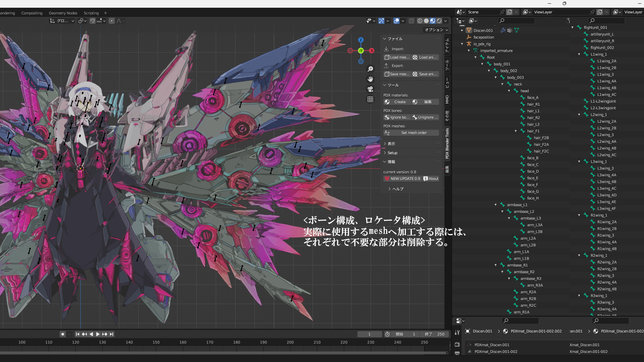Image resolution: width=644 pixels, height=362 pixels.
Task: Collapse the io_pdx_rig tree item
Action: (462, 44)
